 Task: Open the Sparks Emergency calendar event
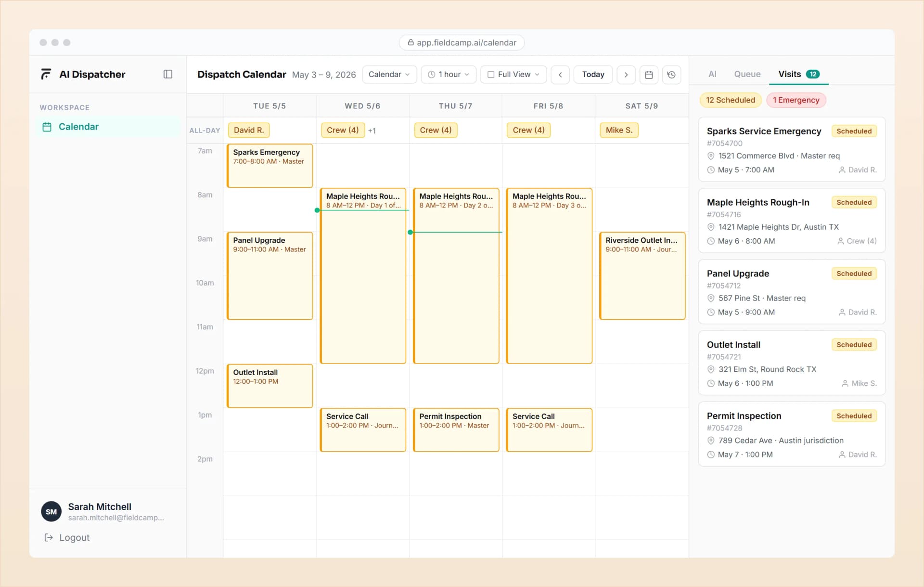point(270,166)
